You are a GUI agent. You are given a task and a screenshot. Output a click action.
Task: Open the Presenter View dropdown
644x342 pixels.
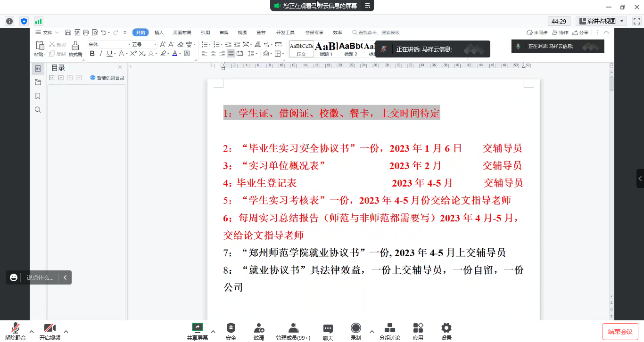pos(601,21)
